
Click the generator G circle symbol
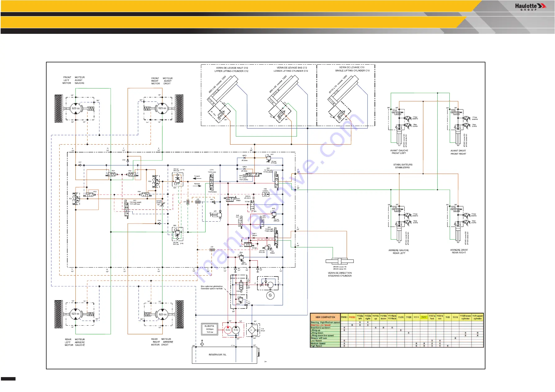tap(270, 295)
